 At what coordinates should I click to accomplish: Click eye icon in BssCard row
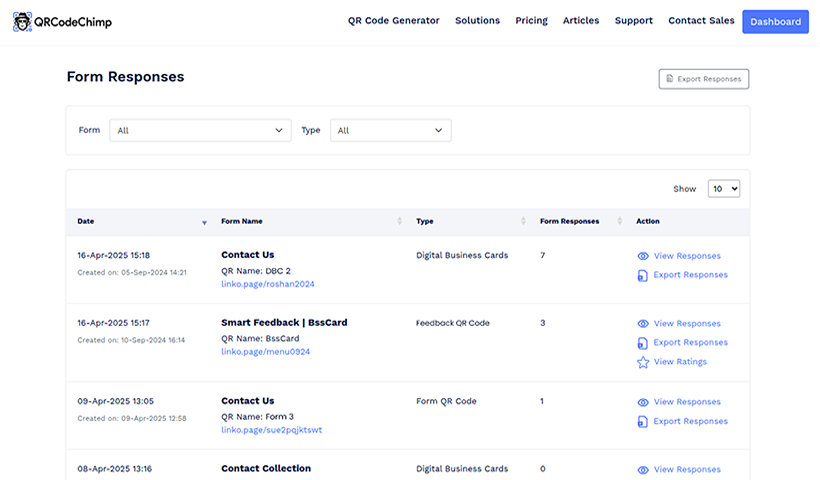pos(643,324)
